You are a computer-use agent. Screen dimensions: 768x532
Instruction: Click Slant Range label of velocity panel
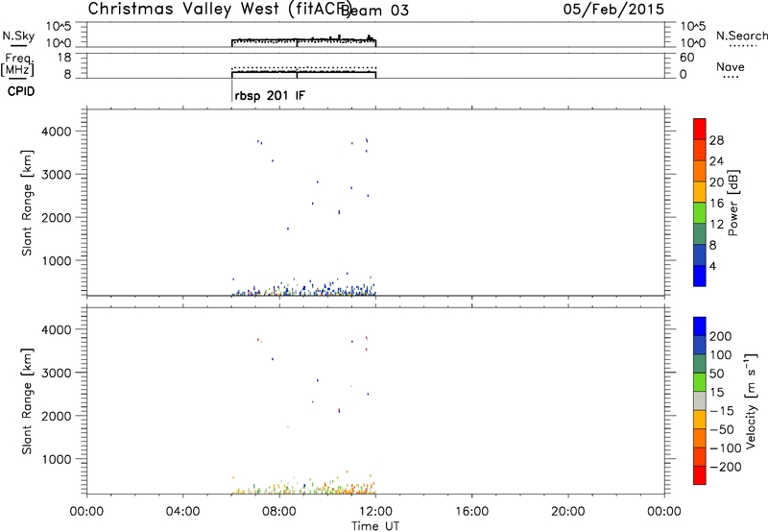27,401
